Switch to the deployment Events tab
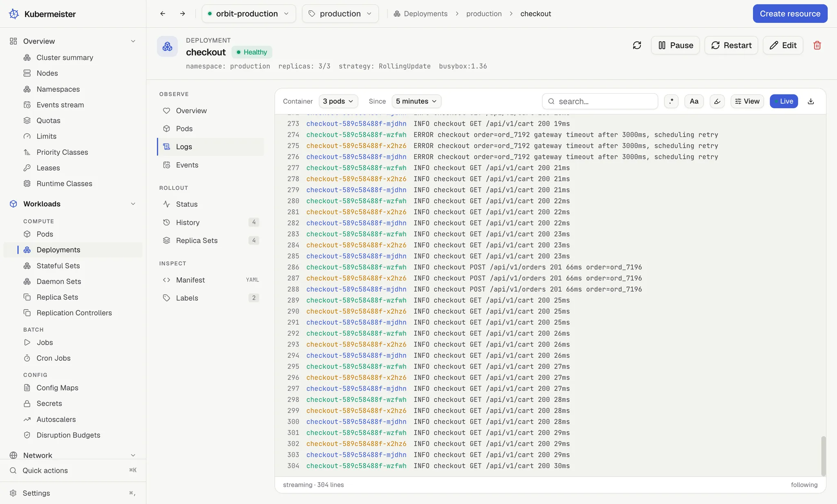The height and width of the screenshot is (504, 837). pos(210,165)
